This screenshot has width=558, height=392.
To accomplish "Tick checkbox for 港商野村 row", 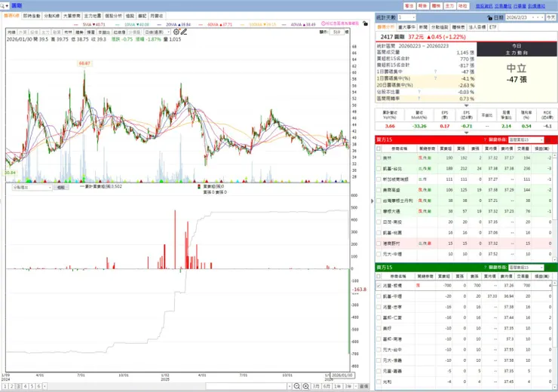I will tap(379, 243).
